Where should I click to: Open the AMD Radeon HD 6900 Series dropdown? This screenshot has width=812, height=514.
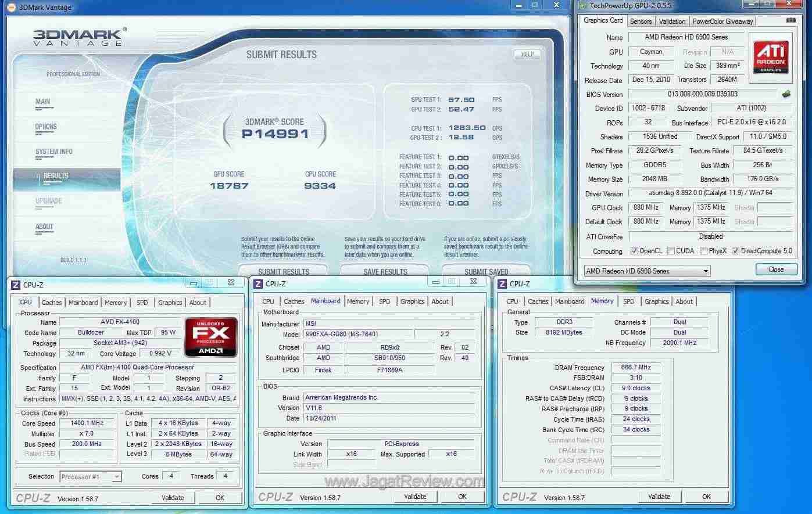tap(647, 271)
